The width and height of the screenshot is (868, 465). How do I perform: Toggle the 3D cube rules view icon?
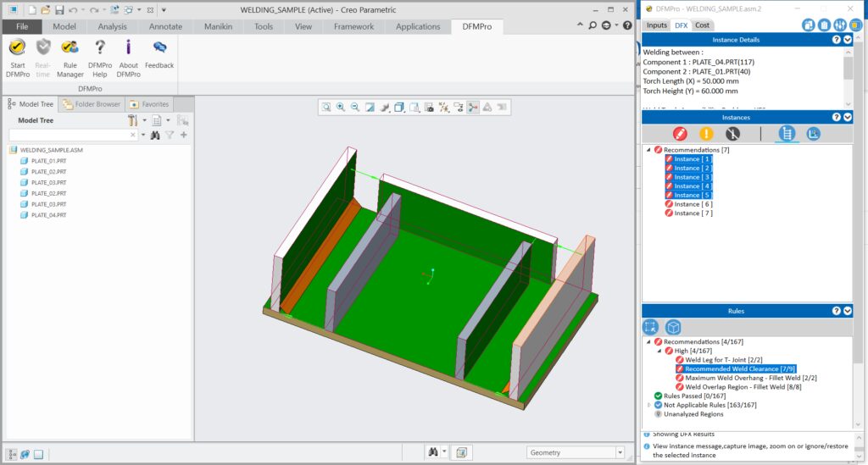click(x=672, y=327)
